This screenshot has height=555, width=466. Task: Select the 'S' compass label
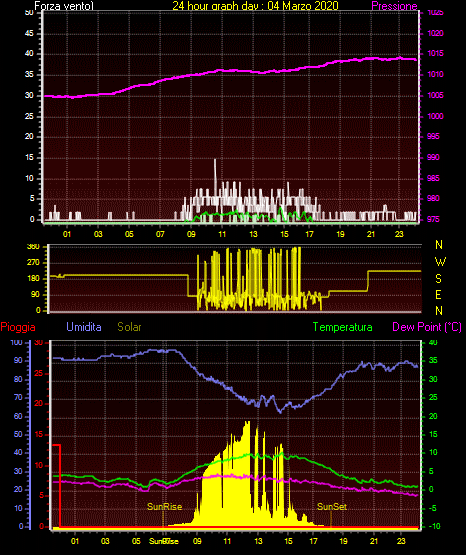438,279
